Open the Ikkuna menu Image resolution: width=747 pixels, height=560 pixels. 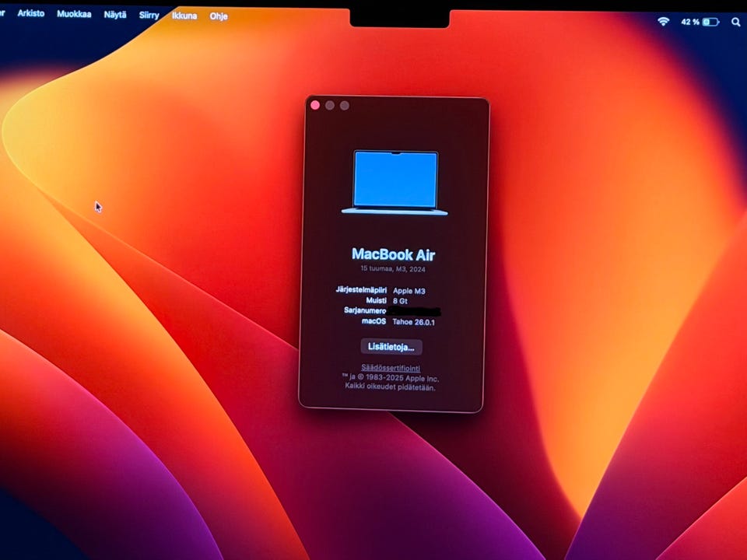coord(184,16)
